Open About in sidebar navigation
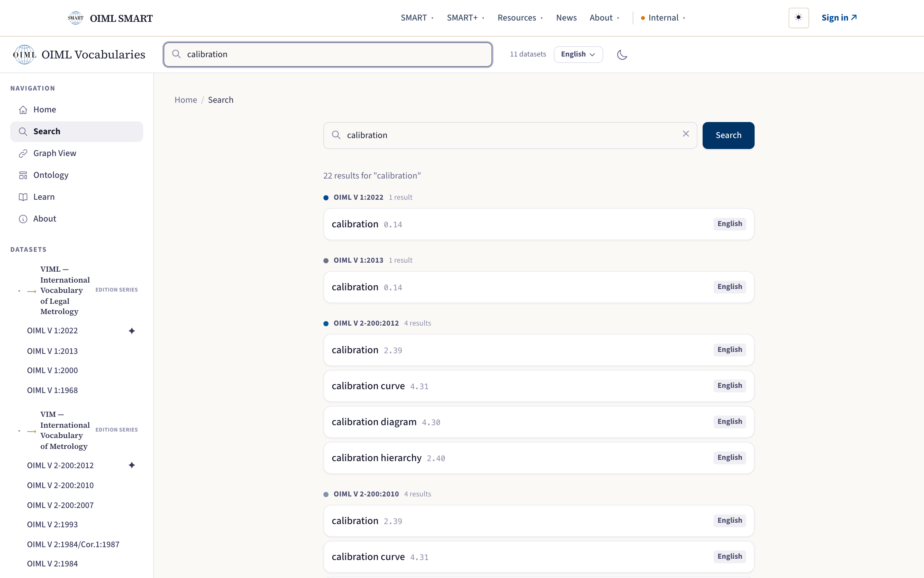 pyautogui.click(x=76, y=219)
